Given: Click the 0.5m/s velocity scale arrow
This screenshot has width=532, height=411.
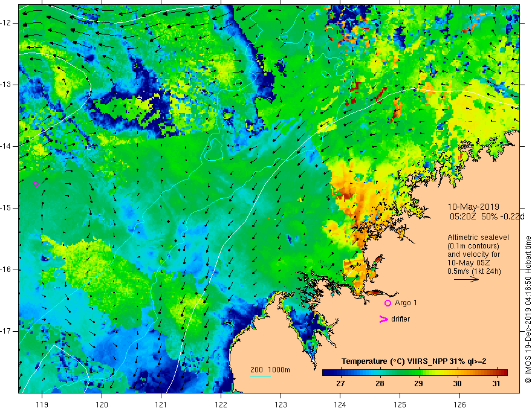Looking at the screenshot, I should pyautogui.click(x=466, y=279).
